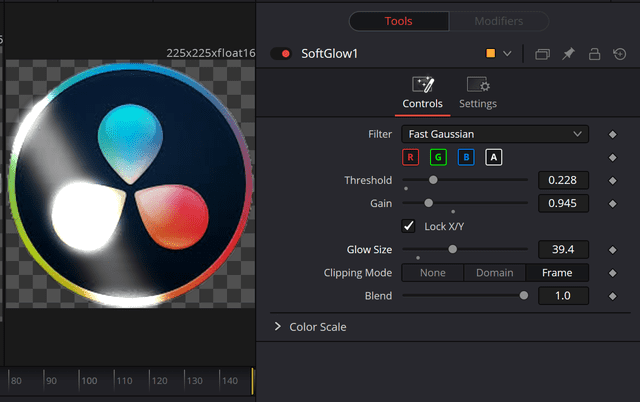The height and width of the screenshot is (402, 640).
Task: Click the Threshold default value dot
Action: click(x=406, y=189)
